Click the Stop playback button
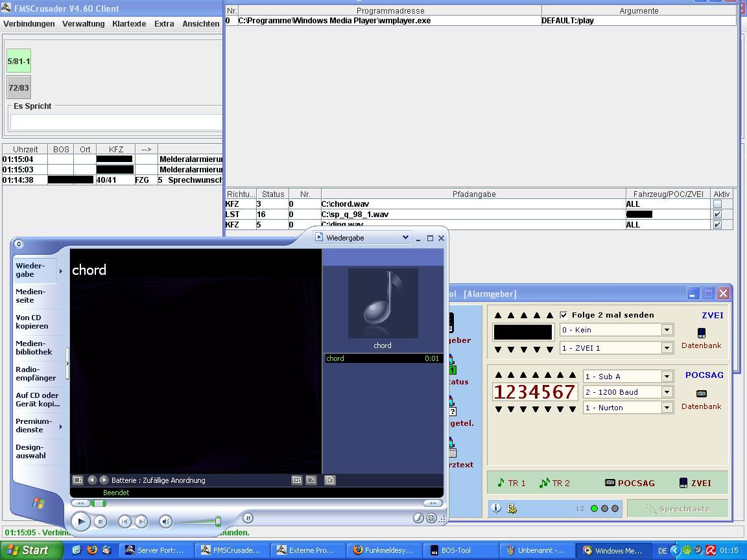 pyautogui.click(x=100, y=521)
